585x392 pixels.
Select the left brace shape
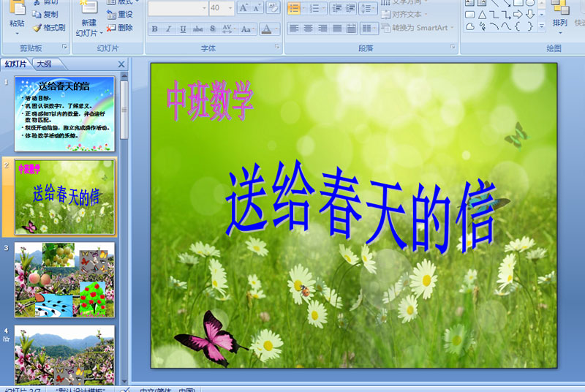coord(518,26)
